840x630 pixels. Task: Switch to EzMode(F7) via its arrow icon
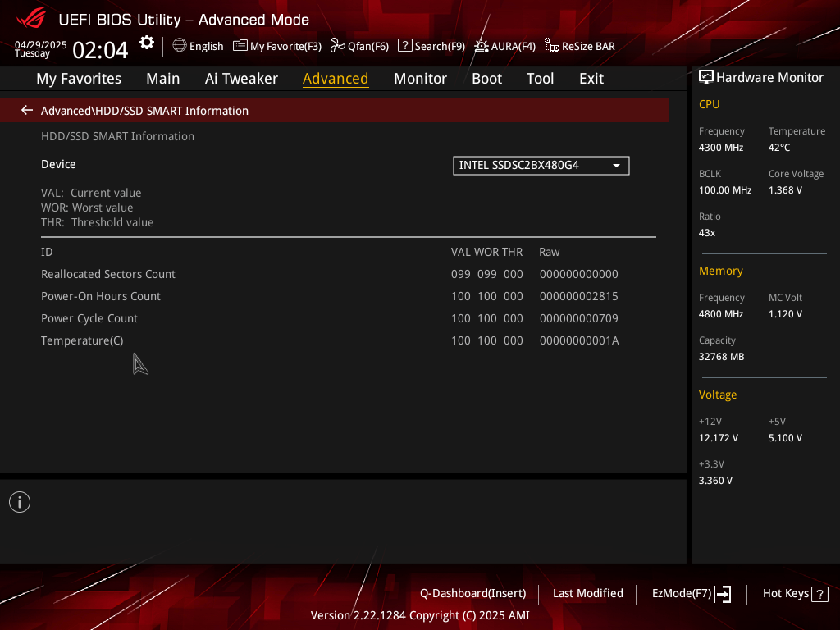tap(723, 594)
